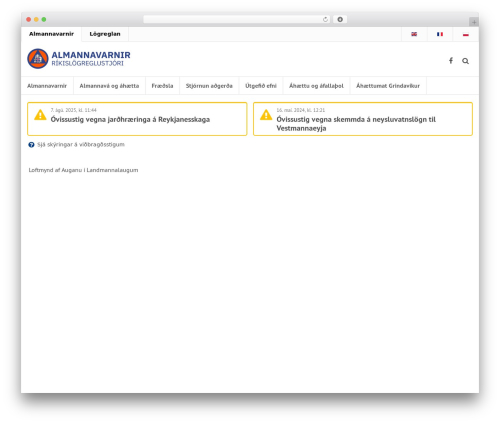This screenshot has height=423, width=500.
Task: Maximize browser window with green button
Action: (x=44, y=19)
